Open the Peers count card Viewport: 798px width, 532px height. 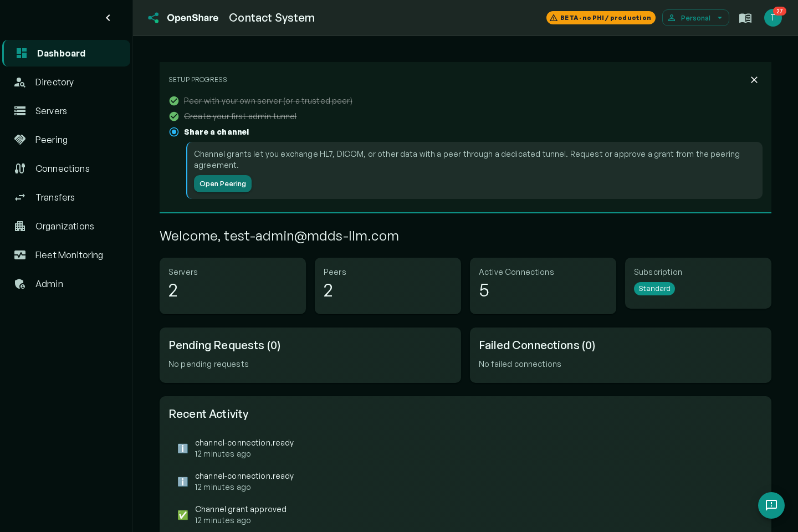point(388,286)
